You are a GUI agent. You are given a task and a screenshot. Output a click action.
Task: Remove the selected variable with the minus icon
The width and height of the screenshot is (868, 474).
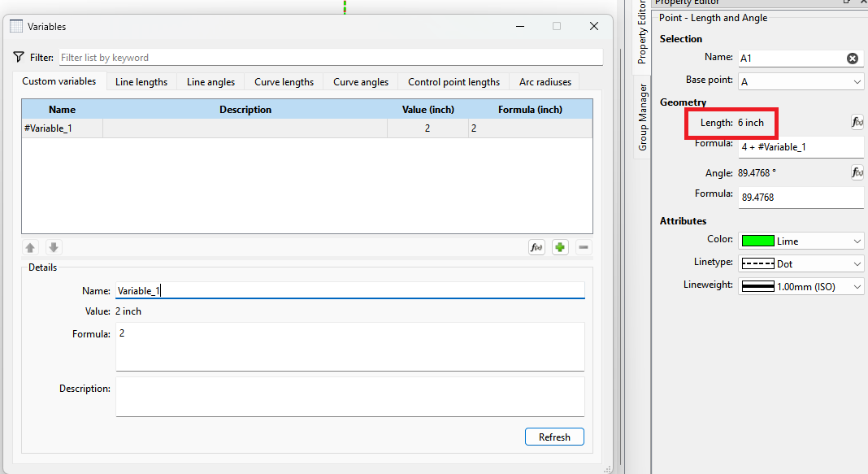583,246
